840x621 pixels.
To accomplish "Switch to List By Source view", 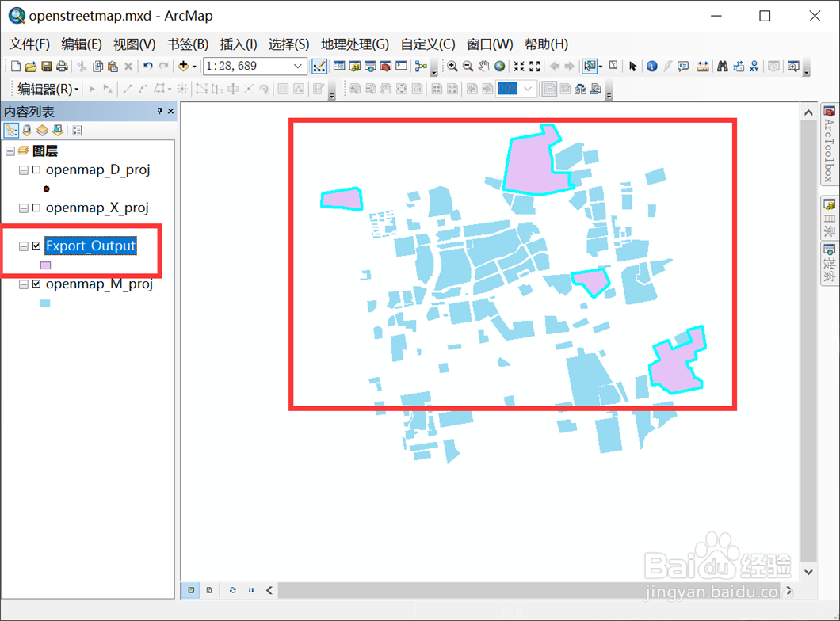I will [27, 130].
